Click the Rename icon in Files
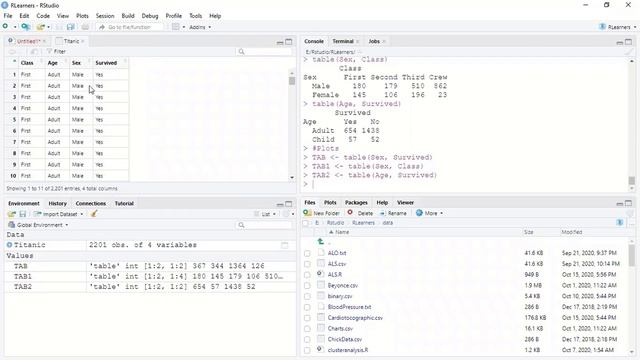Image resolution: width=640 pixels, height=360 pixels. [x=382, y=213]
